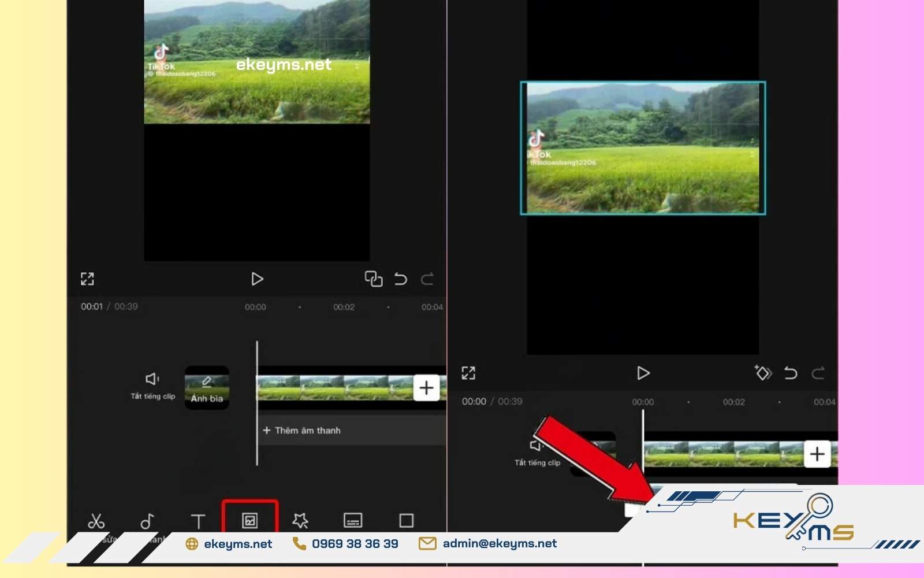Open fullscreen preview in right screen
Image resolution: width=924 pixels, height=578 pixels.
coord(468,373)
